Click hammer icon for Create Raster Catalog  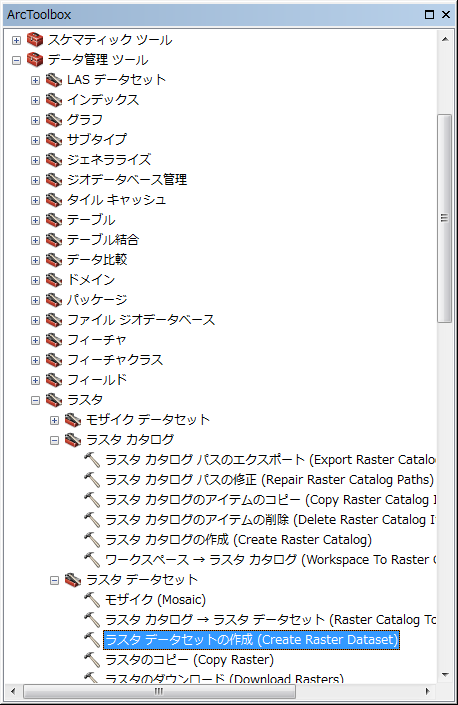tap(92, 540)
